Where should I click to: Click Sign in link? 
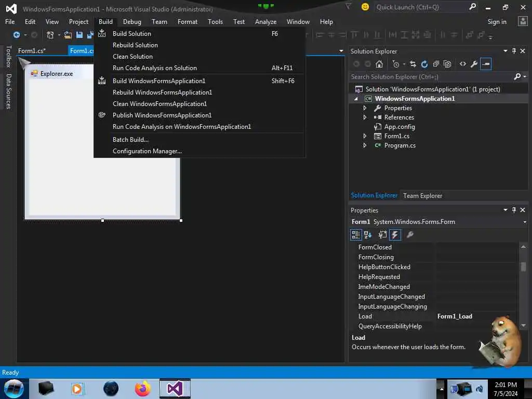pos(497,22)
